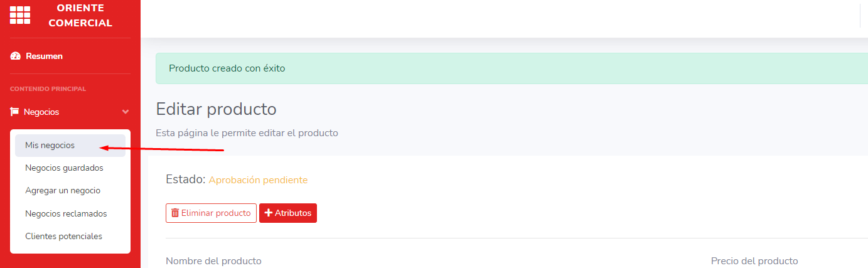
Task: Go to Agregar un negocio
Action: [63, 190]
